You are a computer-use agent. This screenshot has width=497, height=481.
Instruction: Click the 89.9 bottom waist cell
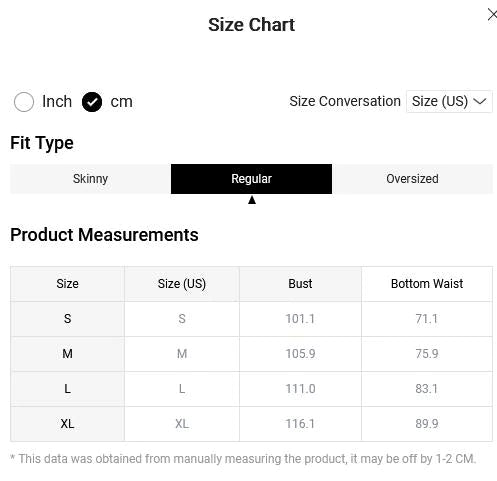[427, 424]
